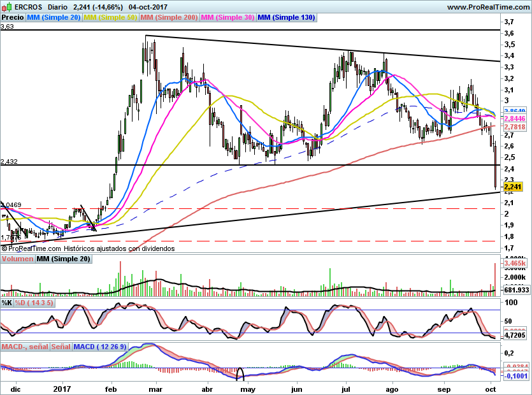Click the 3.465k volume value tag
The width and height of the screenshot is (532, 395).
coord(515,263)
